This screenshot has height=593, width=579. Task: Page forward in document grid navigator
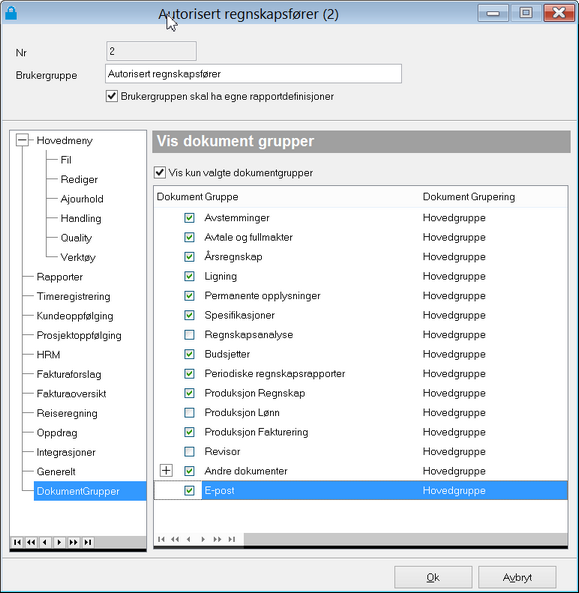pos(217,539)
